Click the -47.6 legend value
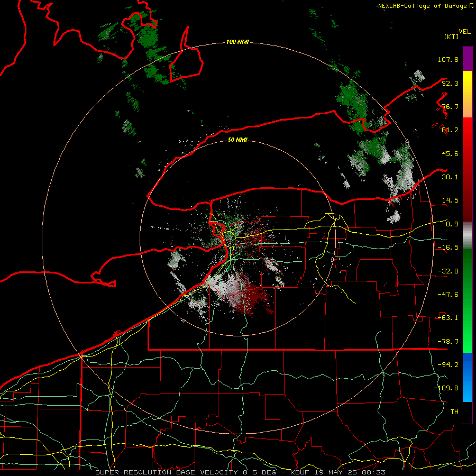This screenshot has width=476, height=476. (448, 295)
